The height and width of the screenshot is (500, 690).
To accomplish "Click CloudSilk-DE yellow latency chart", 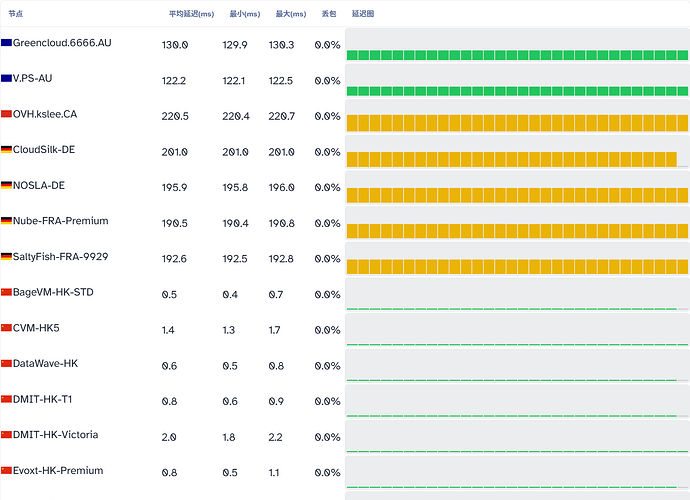I will click(x=517, y=152).
